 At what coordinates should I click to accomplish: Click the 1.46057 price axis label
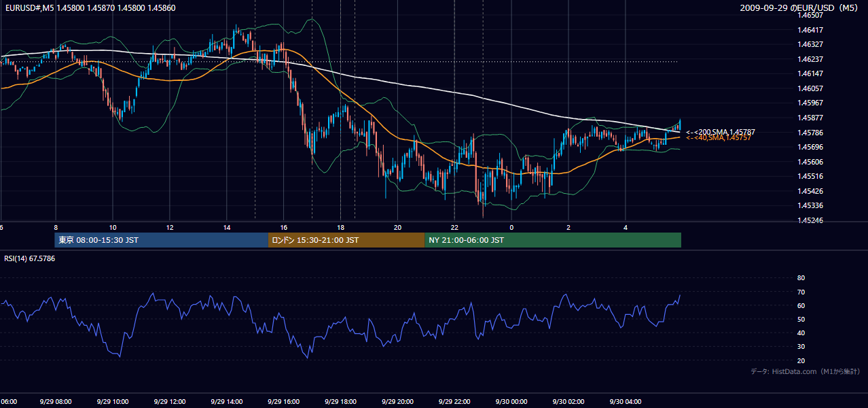pyautogui.click(x=810, y=88)
